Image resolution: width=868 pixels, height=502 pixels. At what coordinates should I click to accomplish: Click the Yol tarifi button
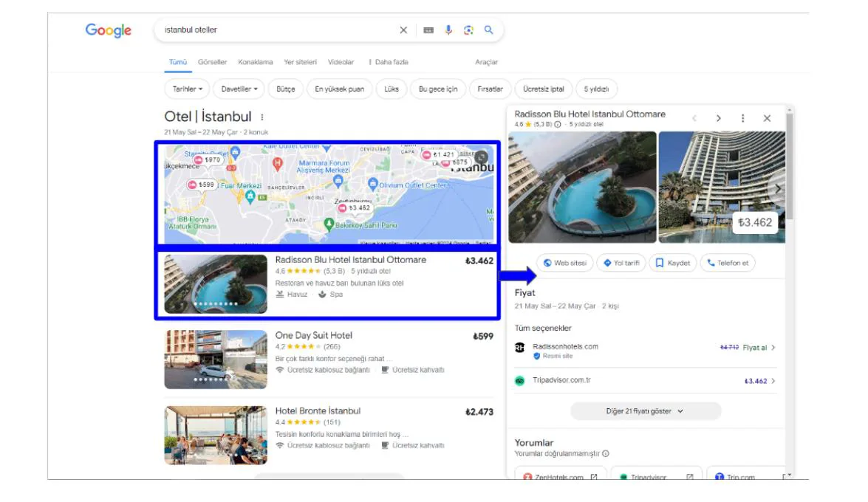coord(621,263)
